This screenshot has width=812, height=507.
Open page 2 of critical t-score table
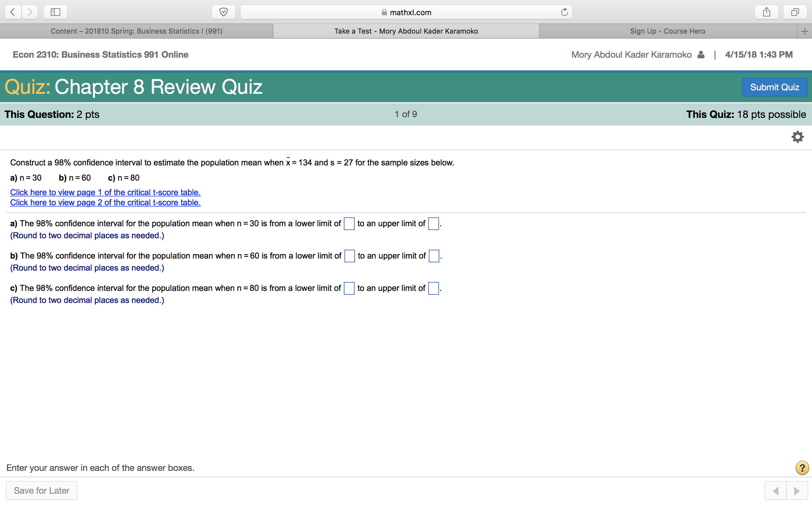pos(105,202)
